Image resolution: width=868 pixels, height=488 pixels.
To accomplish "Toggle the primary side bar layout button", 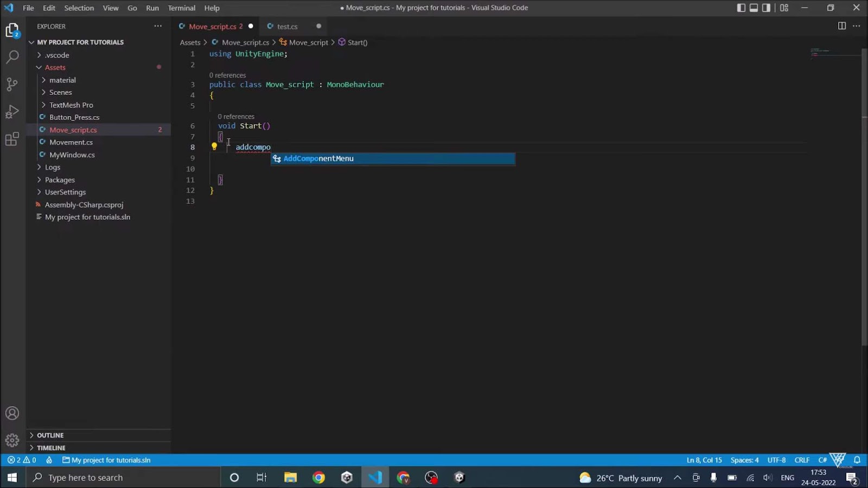I will tap(741, 8).
